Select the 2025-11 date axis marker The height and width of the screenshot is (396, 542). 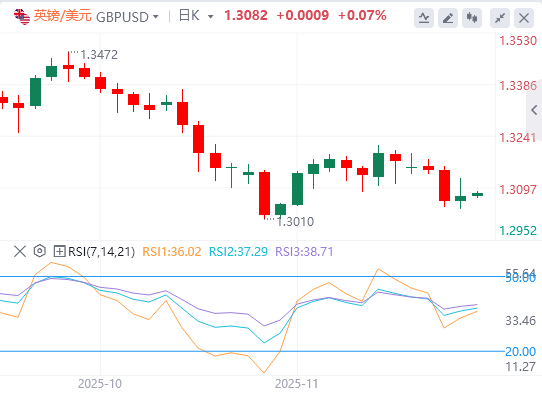296,384
